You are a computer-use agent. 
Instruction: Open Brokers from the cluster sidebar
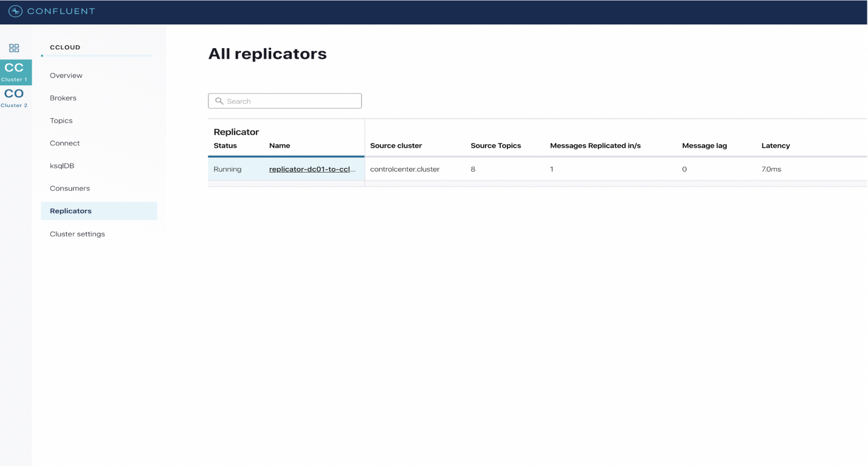[x=63, y=98]
